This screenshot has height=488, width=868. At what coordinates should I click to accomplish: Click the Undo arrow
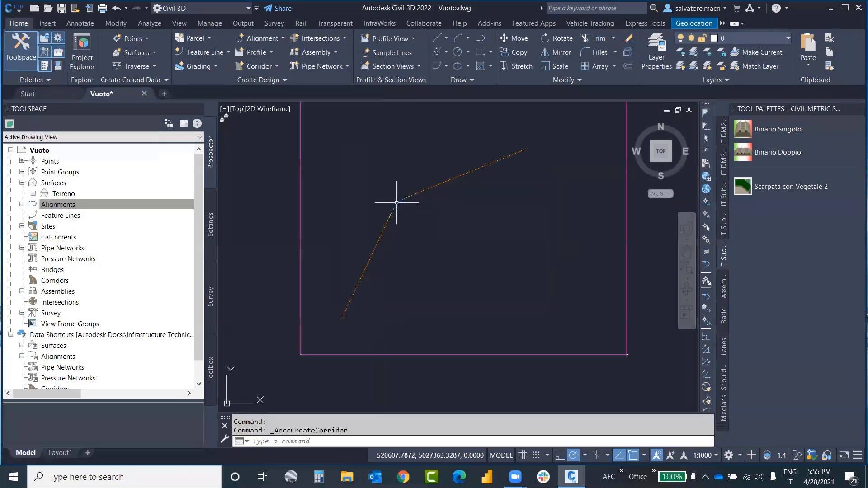coord(116,8)
